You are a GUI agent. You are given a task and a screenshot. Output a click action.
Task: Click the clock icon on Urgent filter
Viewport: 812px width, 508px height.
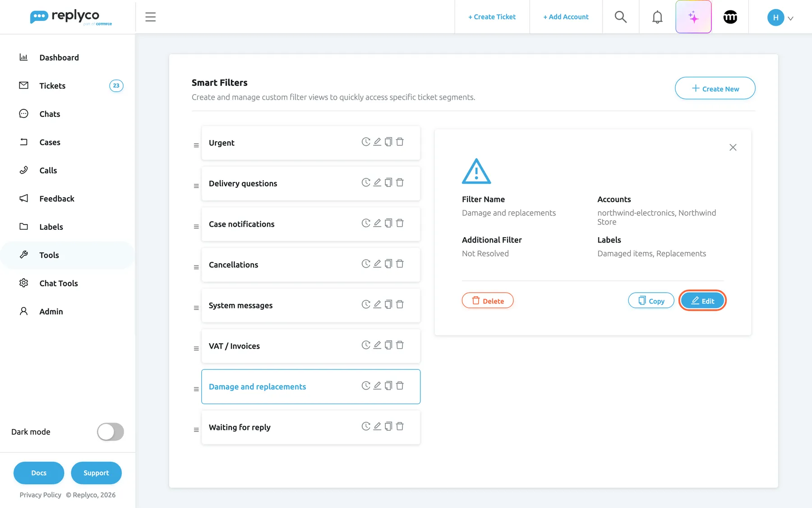click(366, 142)
